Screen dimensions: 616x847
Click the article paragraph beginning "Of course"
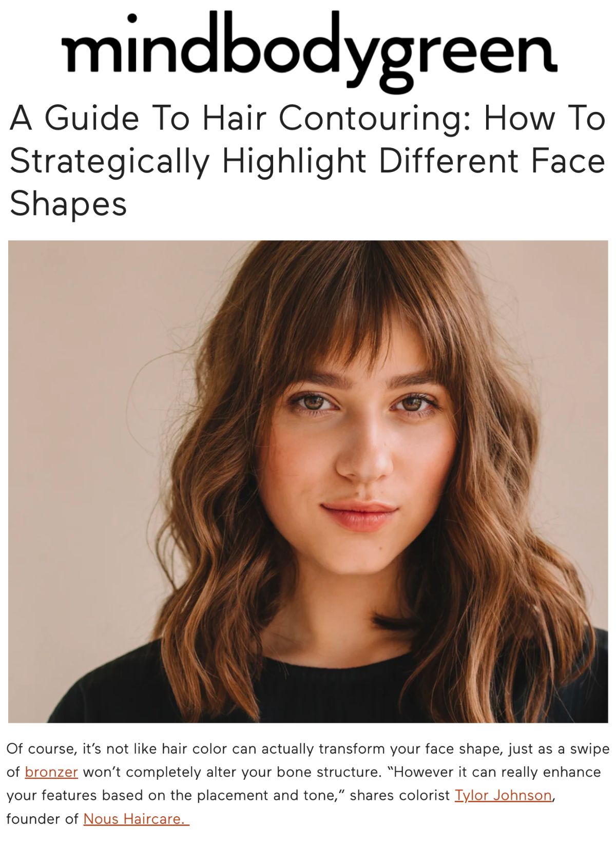click(x=307, y=783)
